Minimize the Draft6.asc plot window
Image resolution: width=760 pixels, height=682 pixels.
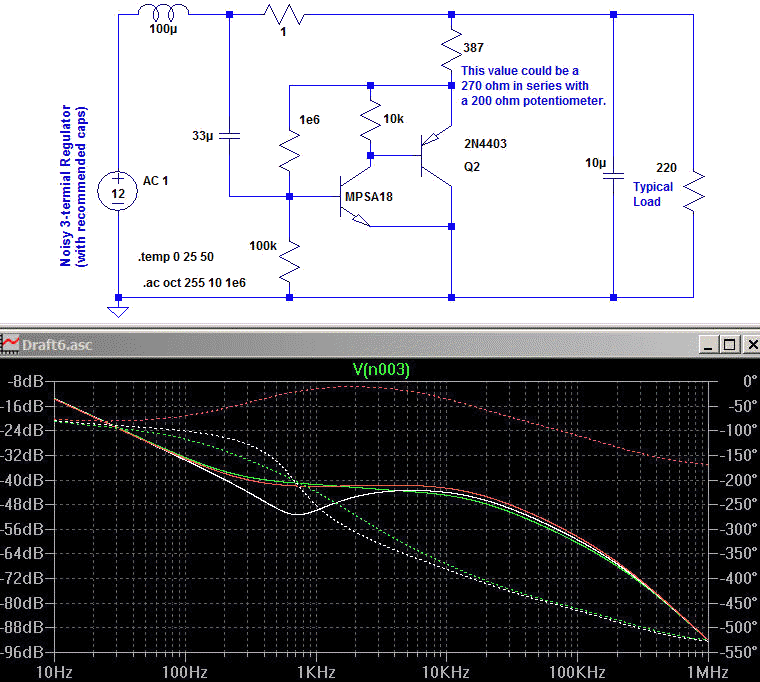(710, 344)
